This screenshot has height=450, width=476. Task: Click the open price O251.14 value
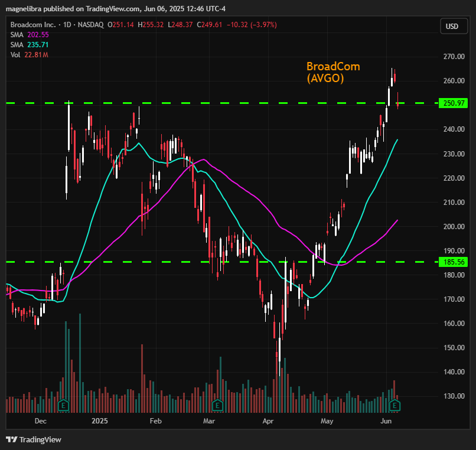(x=120, y=25)
